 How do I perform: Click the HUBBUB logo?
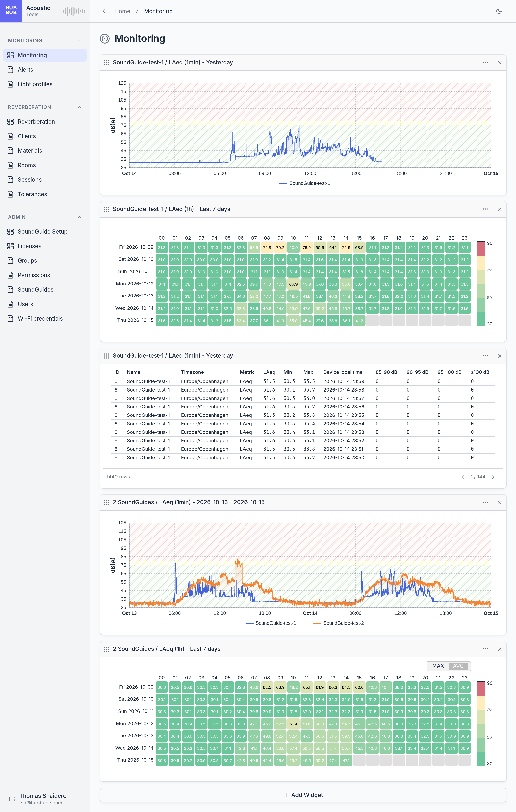coord(11,11)
